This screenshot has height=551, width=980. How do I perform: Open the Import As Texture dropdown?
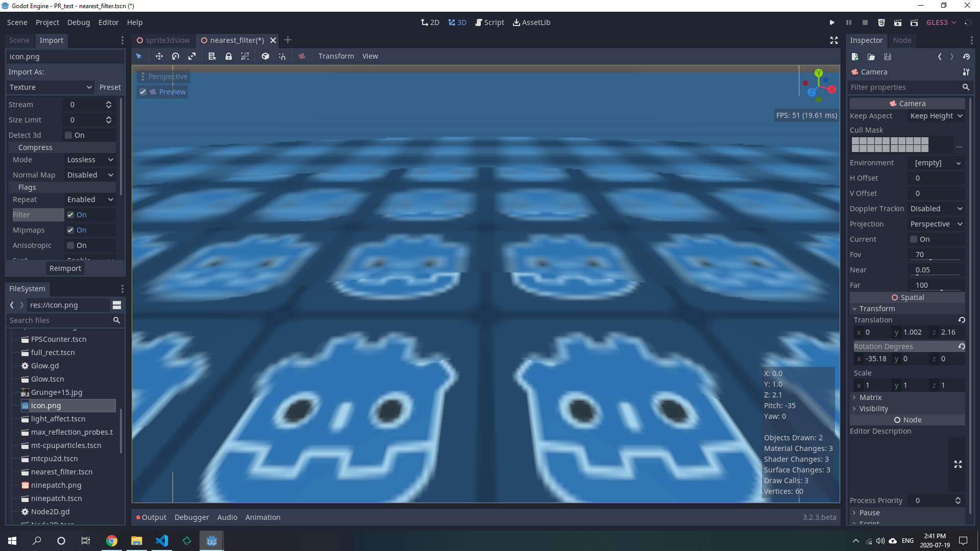click(50, 87)
